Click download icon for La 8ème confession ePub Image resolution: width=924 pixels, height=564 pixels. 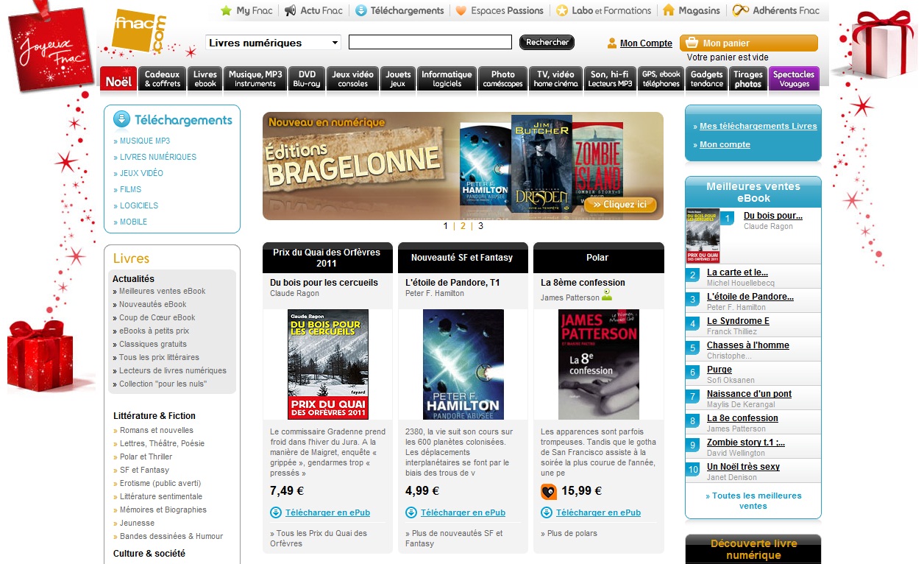click(547, 512)
